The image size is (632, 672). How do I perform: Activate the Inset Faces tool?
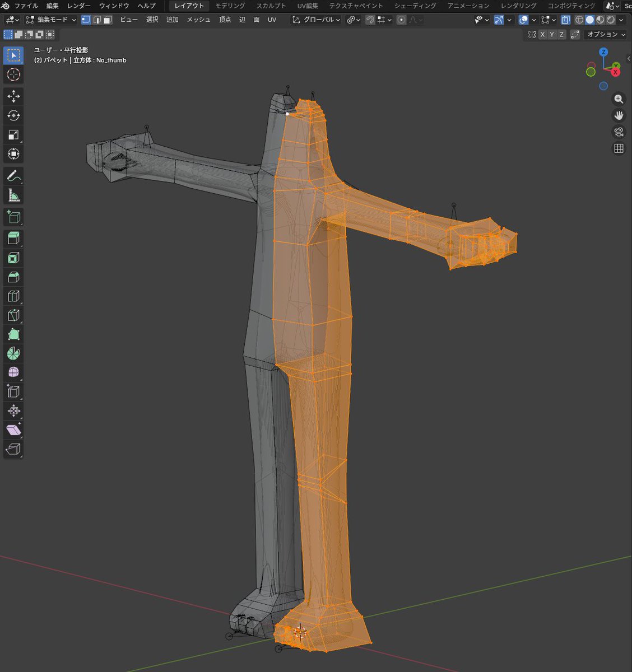tap(13, 258)
